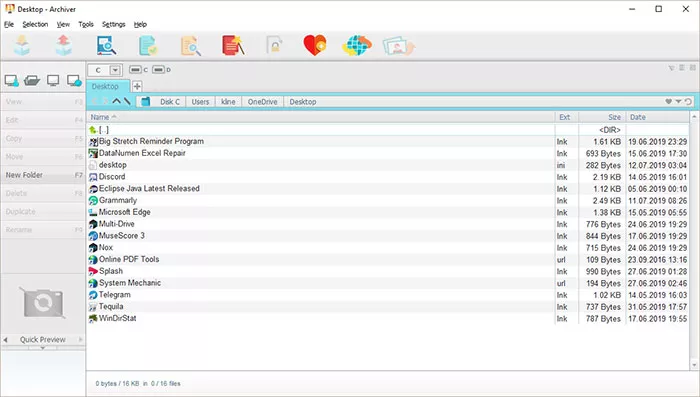Select drive C button
This screenshot has height=397, width=700.
point(138,70)
